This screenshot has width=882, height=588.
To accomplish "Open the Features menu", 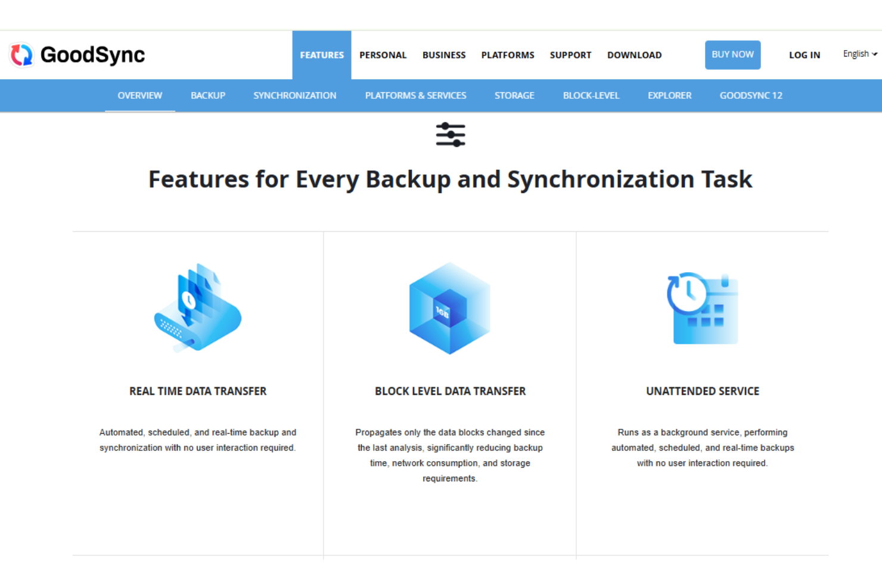I will [322, 55].
